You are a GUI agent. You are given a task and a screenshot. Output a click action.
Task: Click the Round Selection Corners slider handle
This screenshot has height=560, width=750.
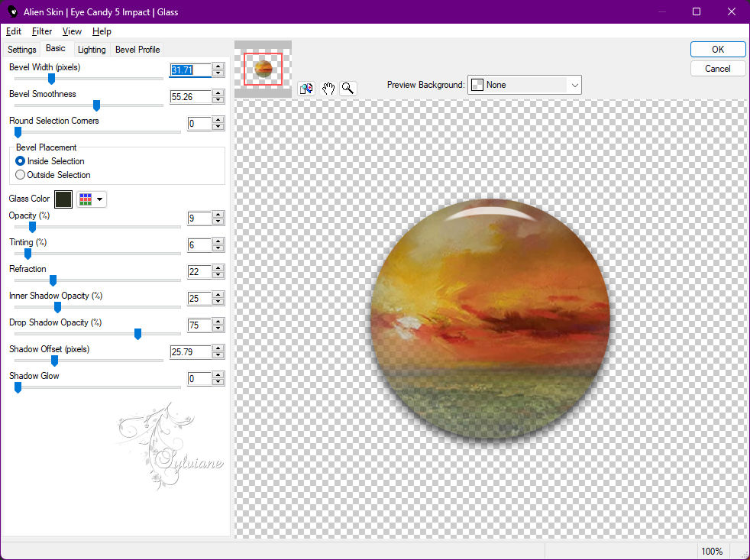(18, 132)
